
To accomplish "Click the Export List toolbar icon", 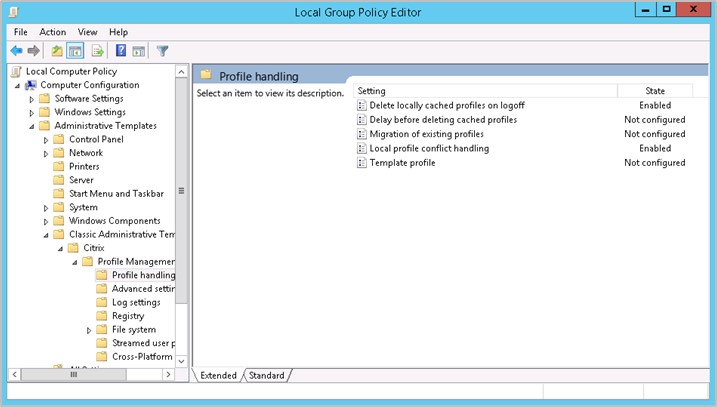I will pos(98,51).
